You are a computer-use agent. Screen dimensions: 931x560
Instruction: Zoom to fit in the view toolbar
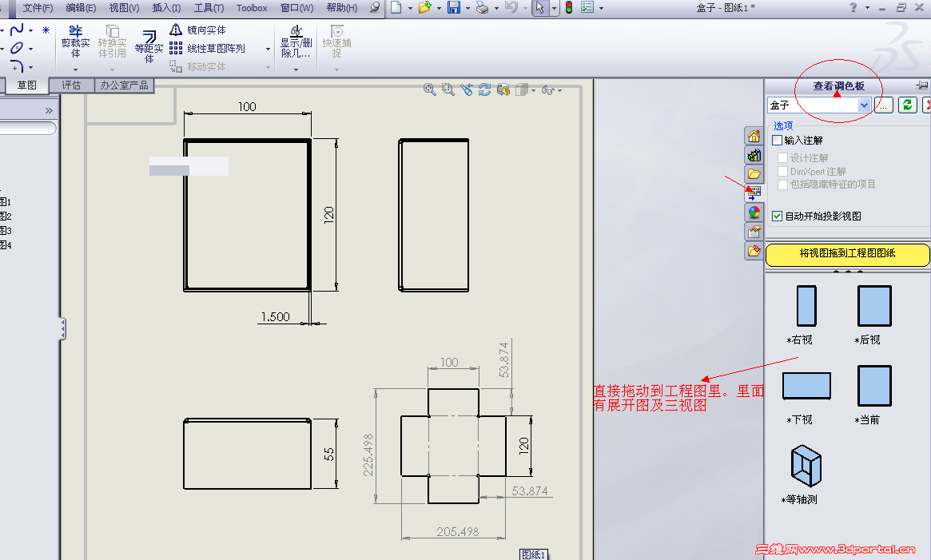coord(429,89)
